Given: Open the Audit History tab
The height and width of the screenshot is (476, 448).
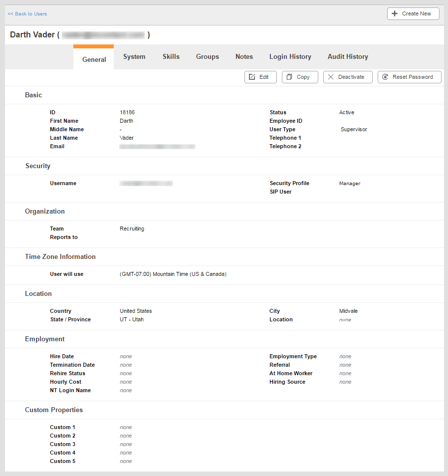Looking at the screenshot, I should 348,57.
